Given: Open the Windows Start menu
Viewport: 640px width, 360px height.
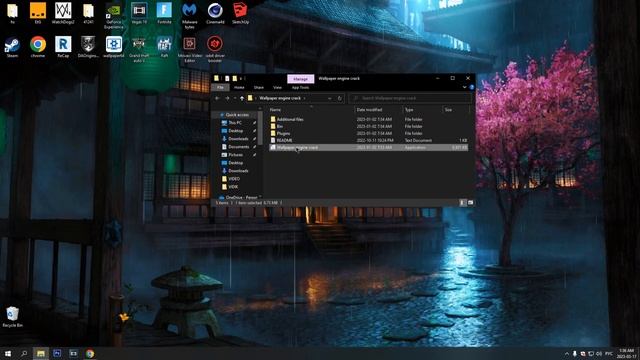Looking at the screenshot, I should [x=8, y=353].
